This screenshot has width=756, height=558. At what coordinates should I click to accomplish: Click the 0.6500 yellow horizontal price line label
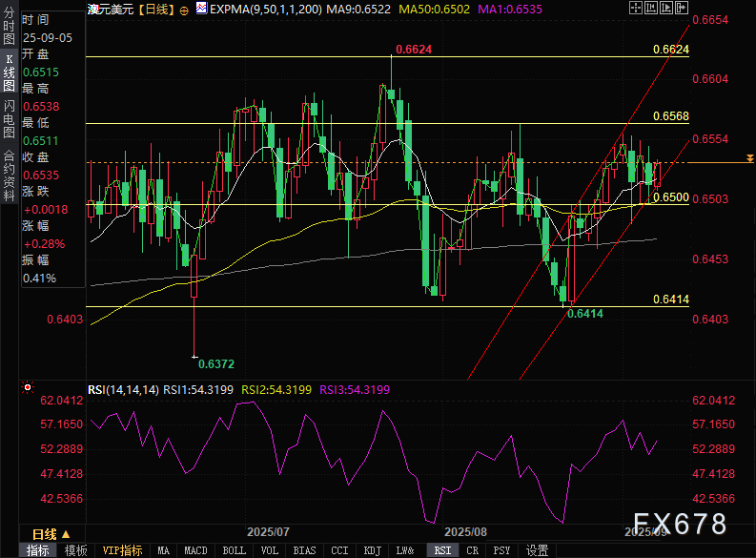(x=670, y=196)
